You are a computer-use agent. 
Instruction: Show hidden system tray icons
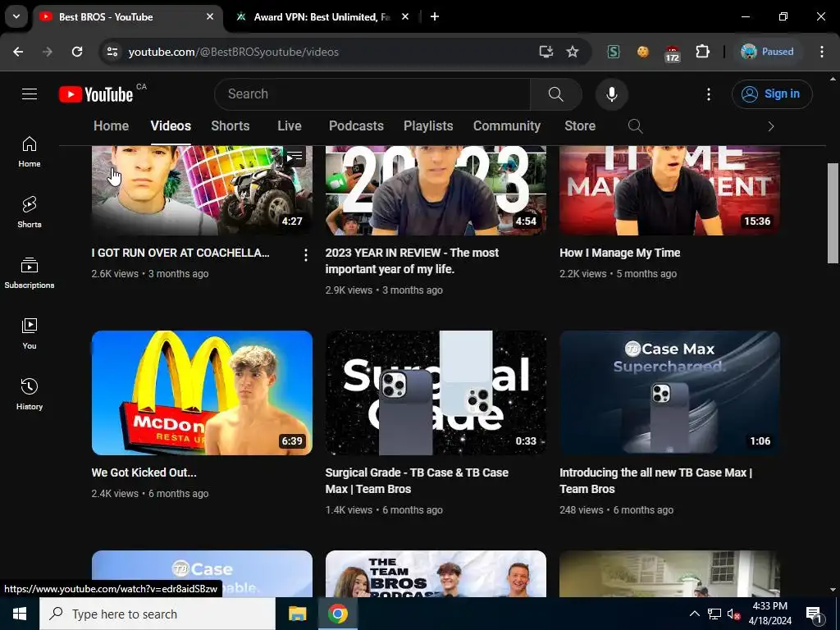[694, 614]
